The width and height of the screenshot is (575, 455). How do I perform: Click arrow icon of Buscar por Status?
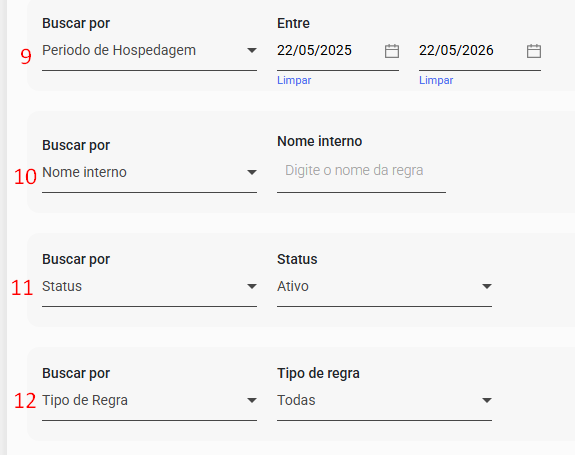[x=252, y=286]
